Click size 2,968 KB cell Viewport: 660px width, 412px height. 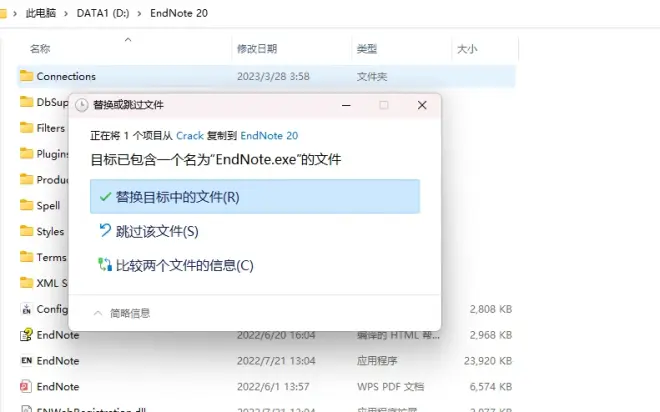(491, 335)
